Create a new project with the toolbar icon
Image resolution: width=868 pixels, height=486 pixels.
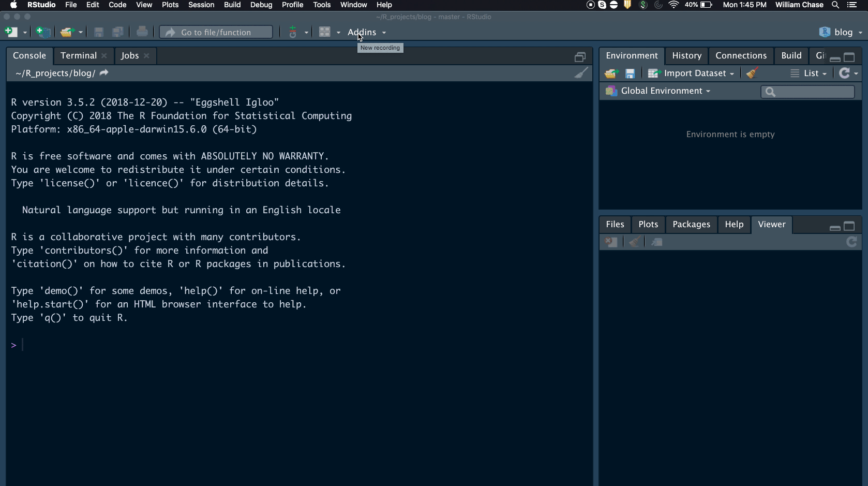(43, 32)
